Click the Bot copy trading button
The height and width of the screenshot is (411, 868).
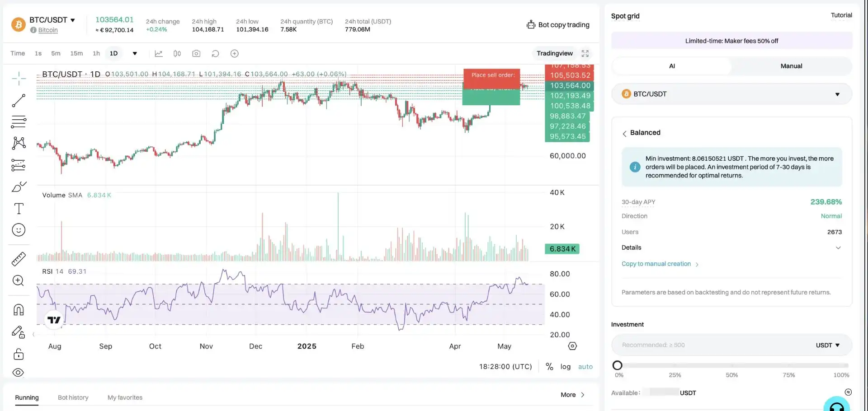pos(558,25)
